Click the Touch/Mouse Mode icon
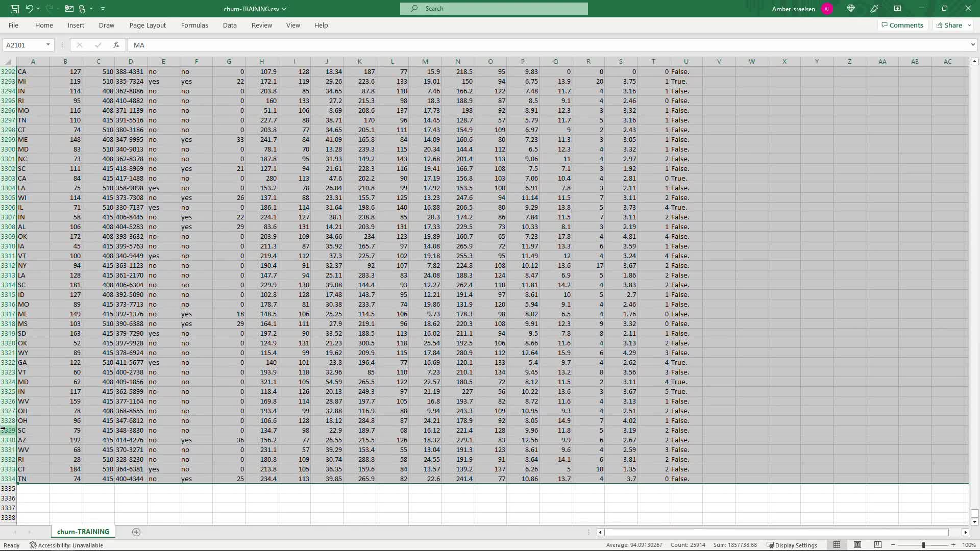The image size is (980, 551). 82,9
